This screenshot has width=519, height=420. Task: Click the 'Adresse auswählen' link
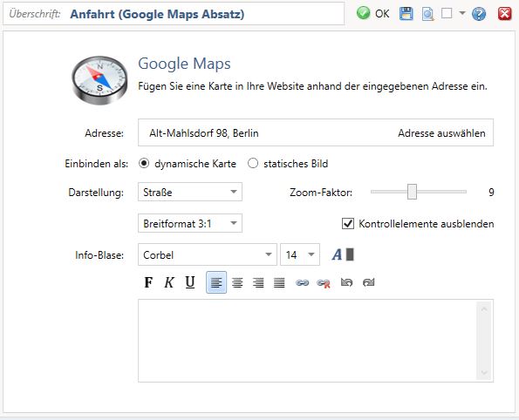[441, 133]
